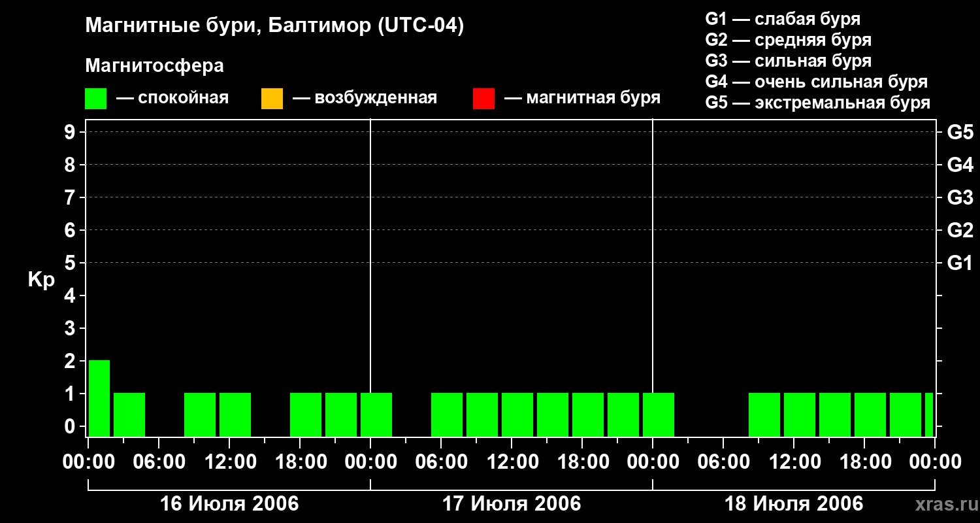Click the 'G3 — сильная буря' legend line

[788, 60]
